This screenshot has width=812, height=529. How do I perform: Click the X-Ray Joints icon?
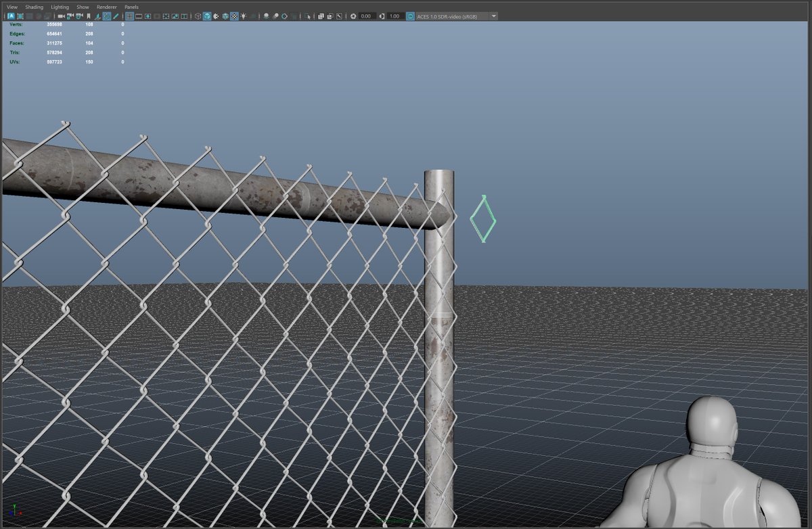click(339, 16)
